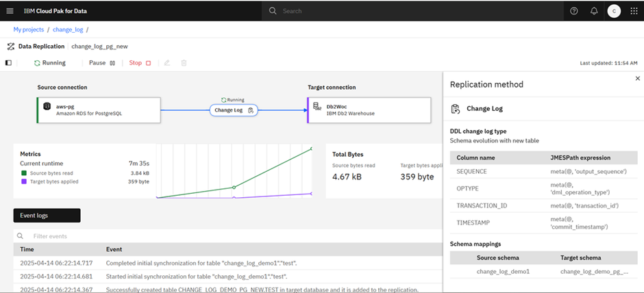Click the edit pencil icon

click(x=166, y=63)
